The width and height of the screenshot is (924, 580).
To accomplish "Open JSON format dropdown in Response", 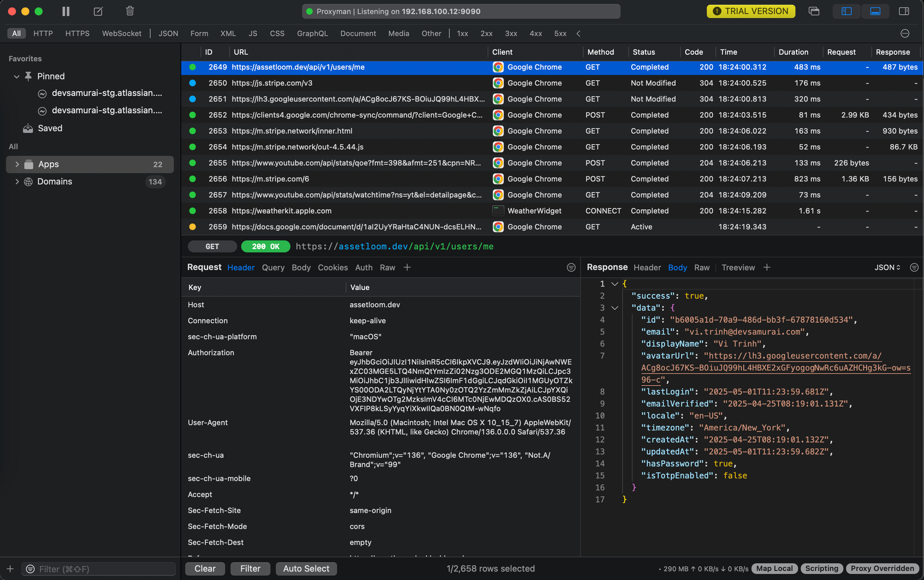I will point(887,267).
